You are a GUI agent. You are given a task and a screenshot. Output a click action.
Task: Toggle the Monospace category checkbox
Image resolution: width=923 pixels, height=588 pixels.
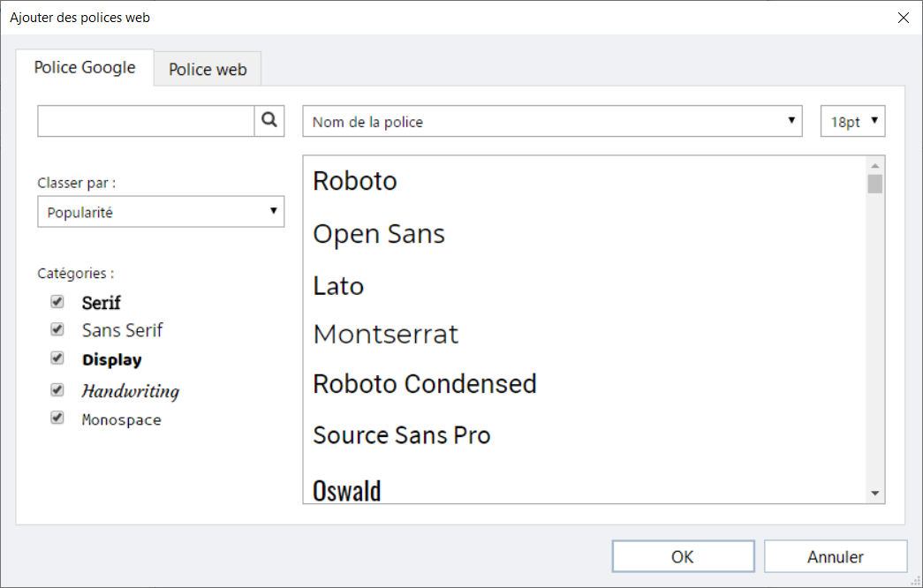point(57,418)
